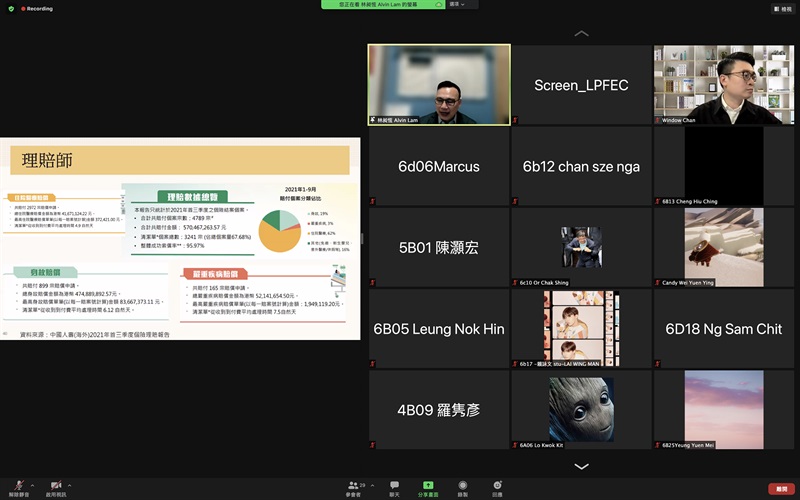Click the red Leave meeting button
Image resolution: width=800 pixels, height=500 pixels.
pos(779,489)
